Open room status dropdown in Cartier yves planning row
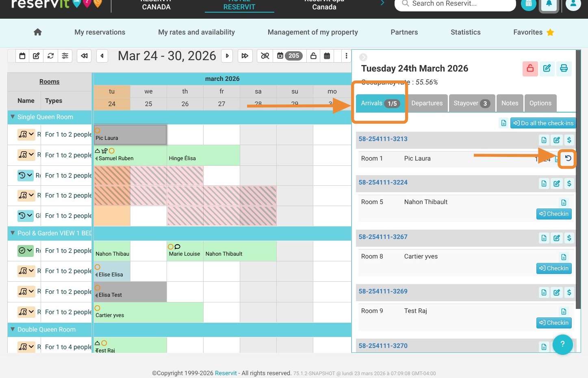The image size is (588, 378). (x=26, y=312)
